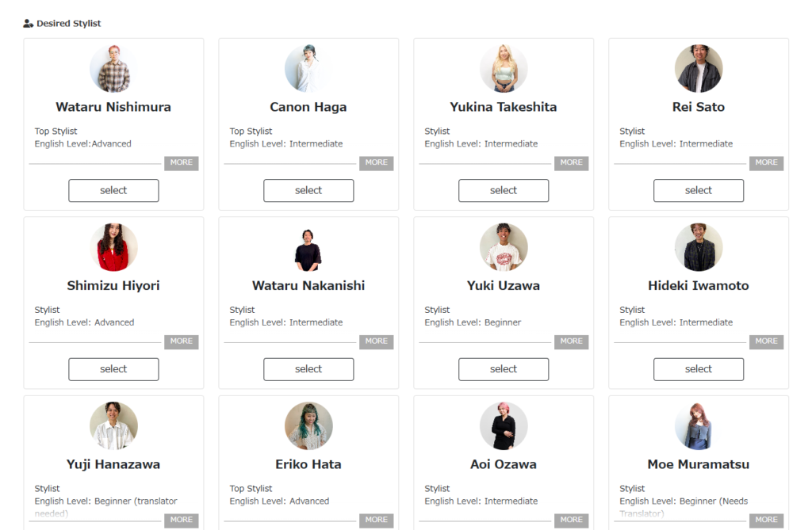This screenshot has width=812, height=530.
Task: Show MORE info for Rei Sato
Action: coord(766,163)
